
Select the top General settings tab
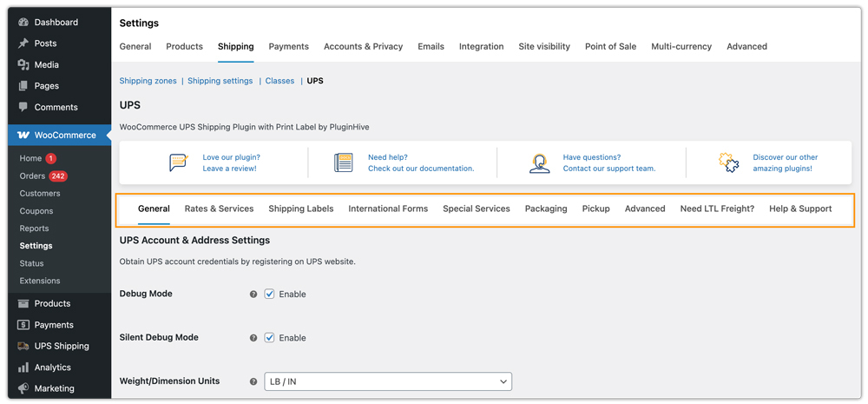[x=135, y=47]
